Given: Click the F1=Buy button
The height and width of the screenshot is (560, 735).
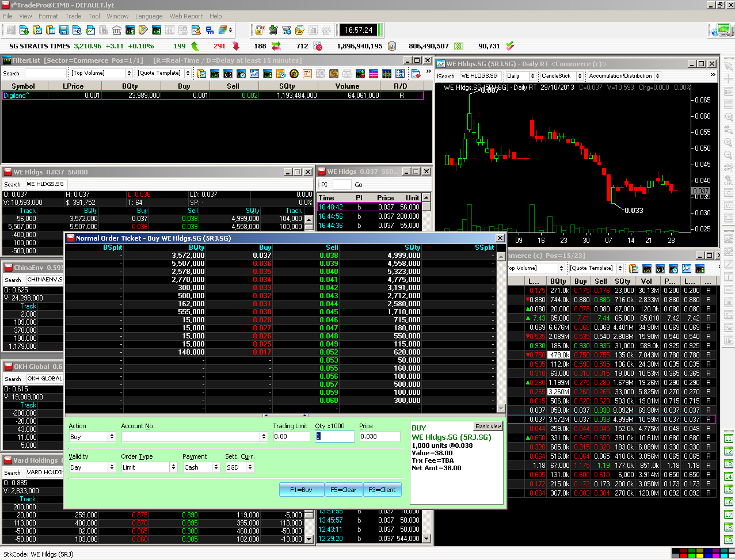Looking at the screenshot, I should point(301,490).
